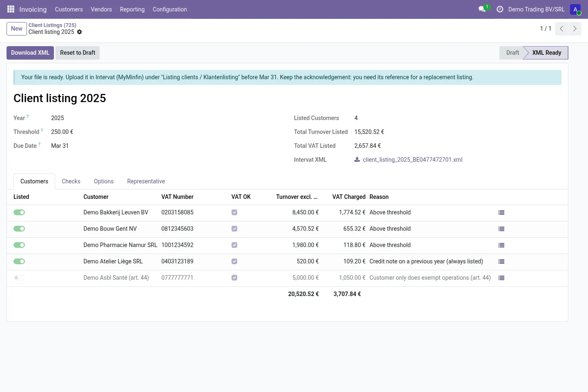The image size is (588, 392).
Task: Switch to the Options tab
Action: pyautogui.click(x=104, y=181)
